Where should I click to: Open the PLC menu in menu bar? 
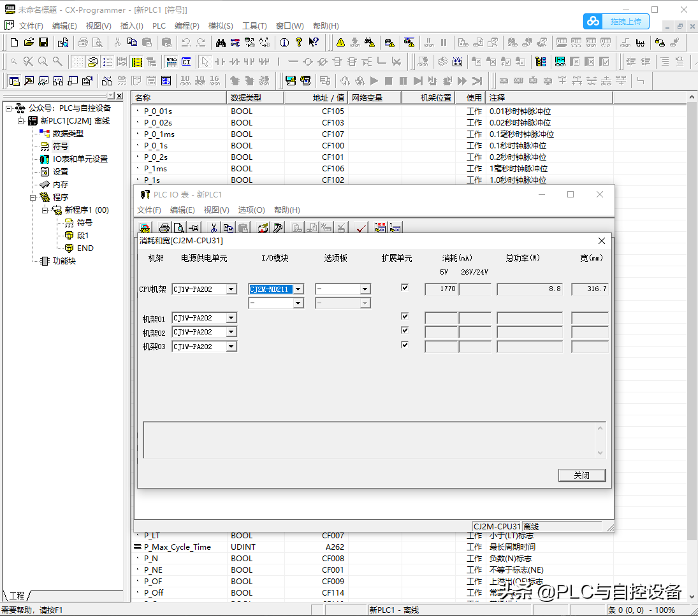(159, 26)
